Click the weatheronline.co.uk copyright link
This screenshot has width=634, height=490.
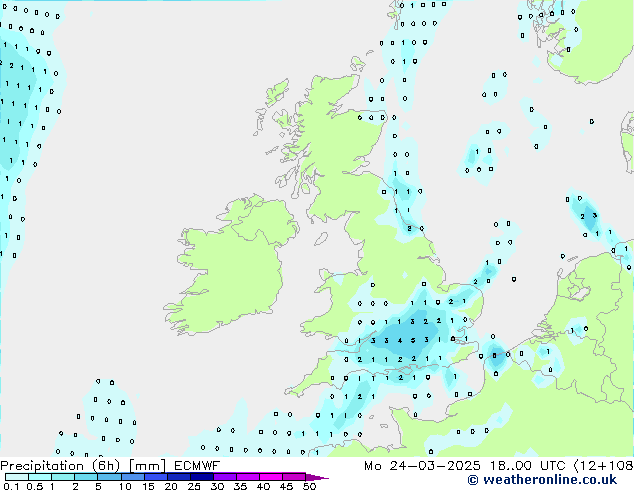point(542,480)
